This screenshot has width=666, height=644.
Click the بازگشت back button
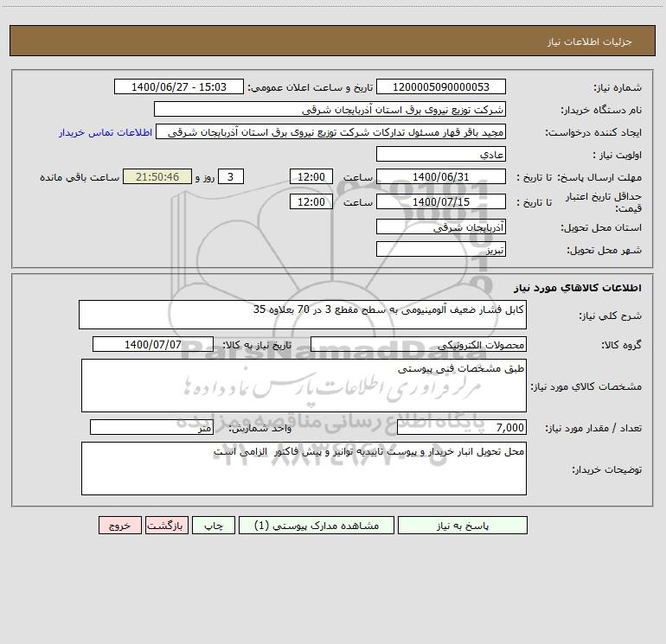[x=166, y=526]
